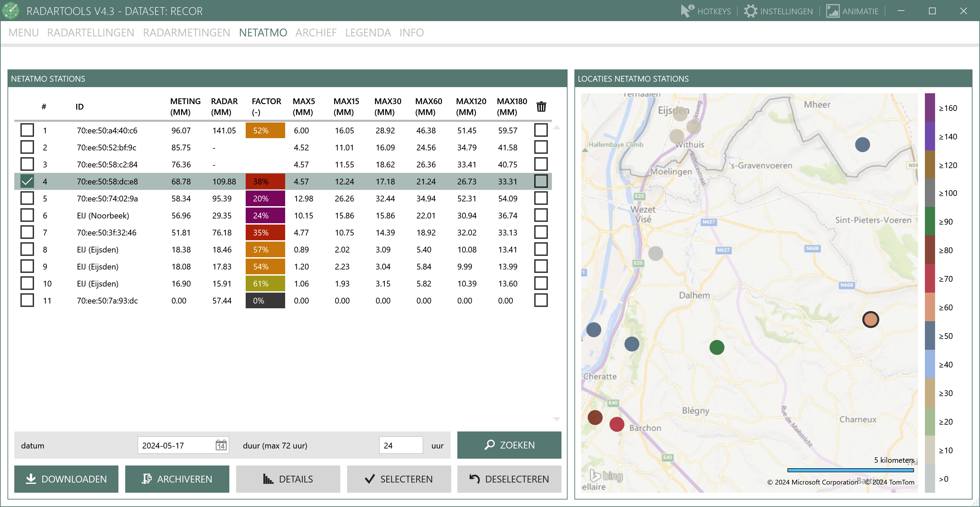Tick delete checkbox for row 6 Noorbeek
This screenshot has height=507, width=980.
[x=541, y=215]
